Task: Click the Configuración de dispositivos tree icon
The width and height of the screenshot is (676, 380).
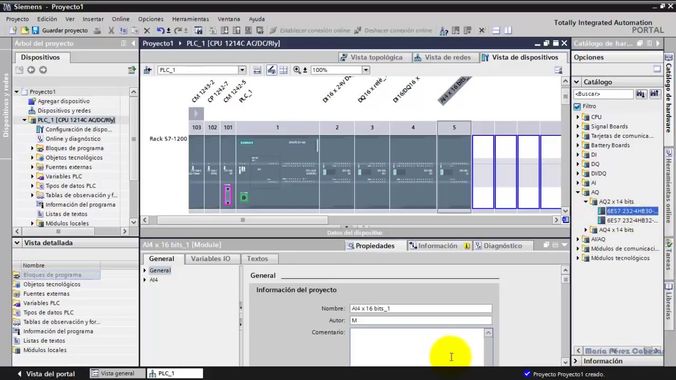Action: click(40, 129)
